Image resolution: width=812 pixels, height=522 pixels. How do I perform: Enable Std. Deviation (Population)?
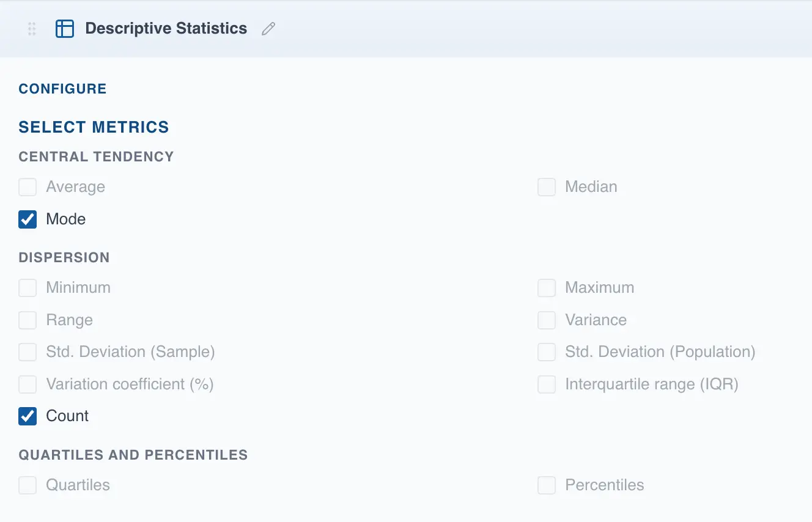[546, 351]
